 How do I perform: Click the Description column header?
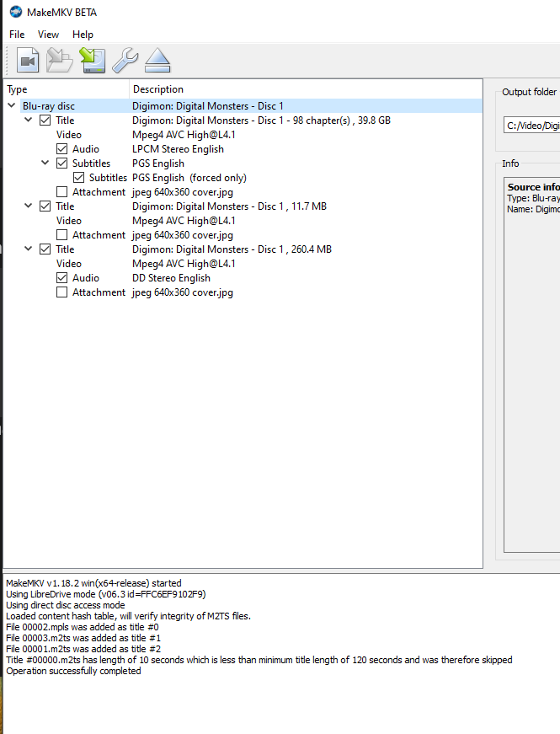[306, 89]
